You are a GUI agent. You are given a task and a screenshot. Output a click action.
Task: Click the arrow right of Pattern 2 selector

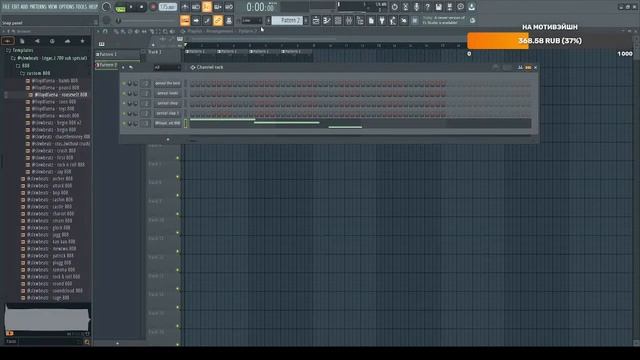[306, 20]
